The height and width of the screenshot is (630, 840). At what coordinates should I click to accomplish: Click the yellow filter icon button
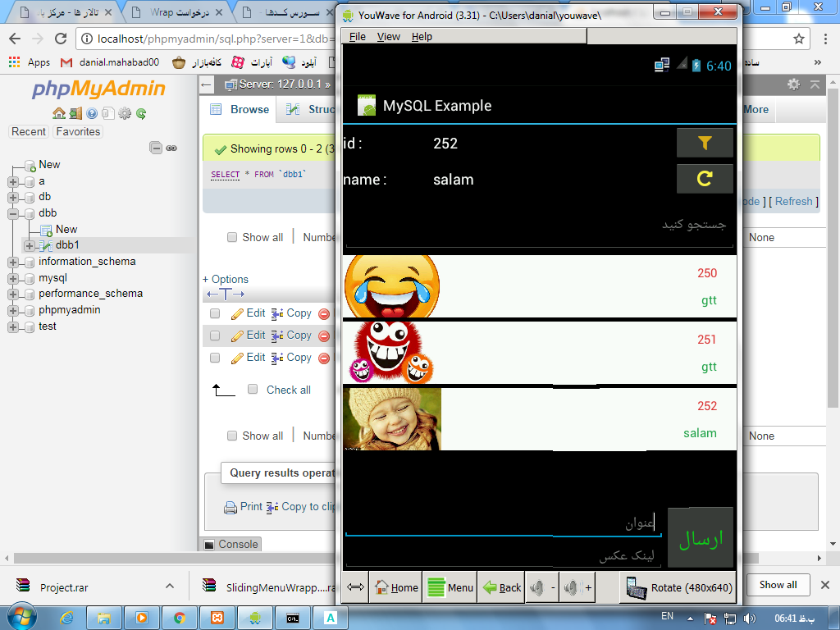coord(704,143)
